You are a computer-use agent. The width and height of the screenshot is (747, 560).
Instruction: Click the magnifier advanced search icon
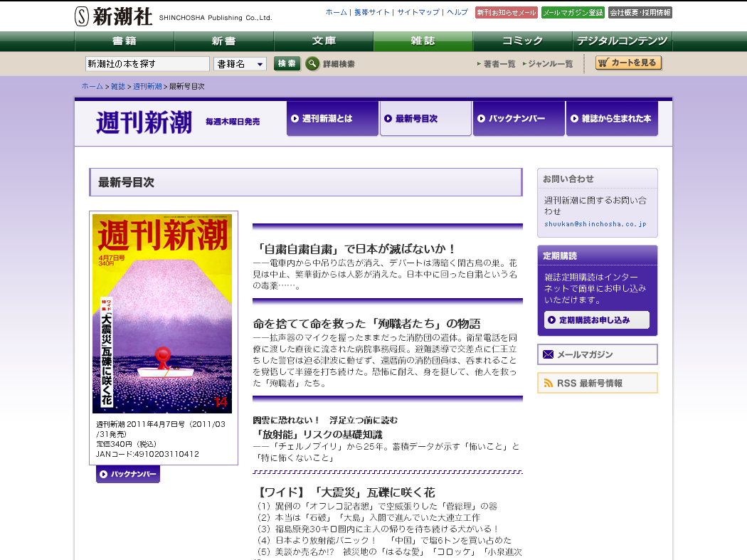pos(312,63)
